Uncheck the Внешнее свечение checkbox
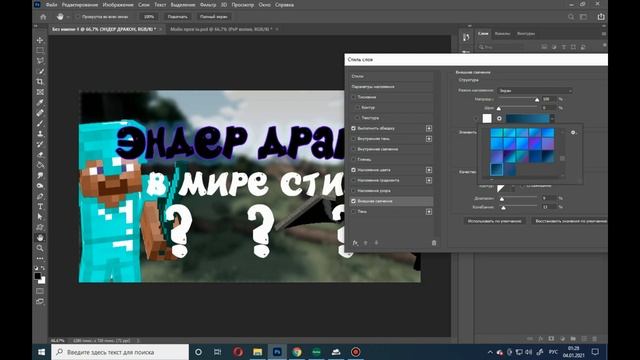This screenshot has width=640, height=360. pyautogui.click(x=353, y=201)
